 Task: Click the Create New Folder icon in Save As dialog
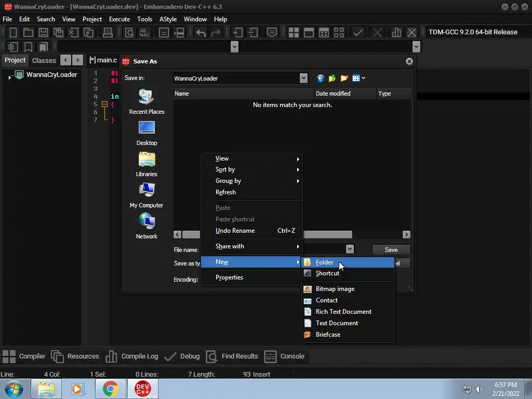pyautogui.click(x=344, y=78)
